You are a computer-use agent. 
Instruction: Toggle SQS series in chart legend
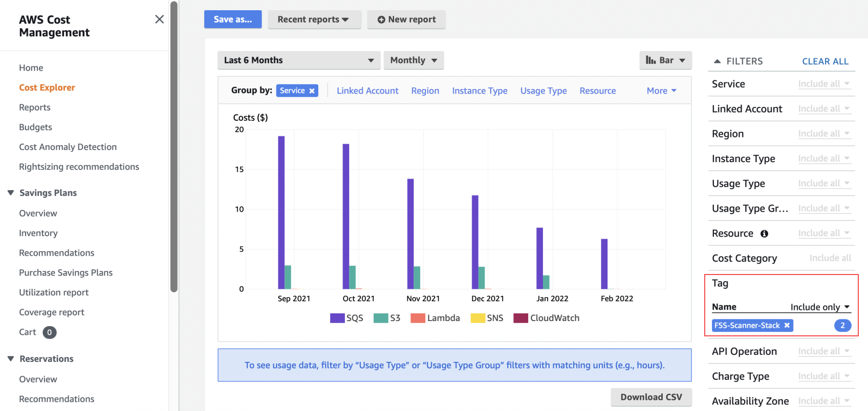point(346,318)
